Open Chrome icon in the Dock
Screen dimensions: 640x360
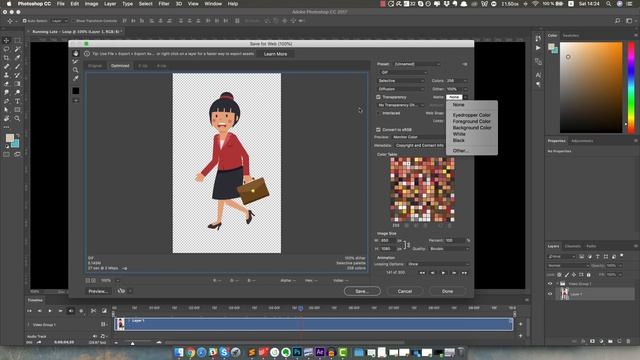tap(190, 352)
